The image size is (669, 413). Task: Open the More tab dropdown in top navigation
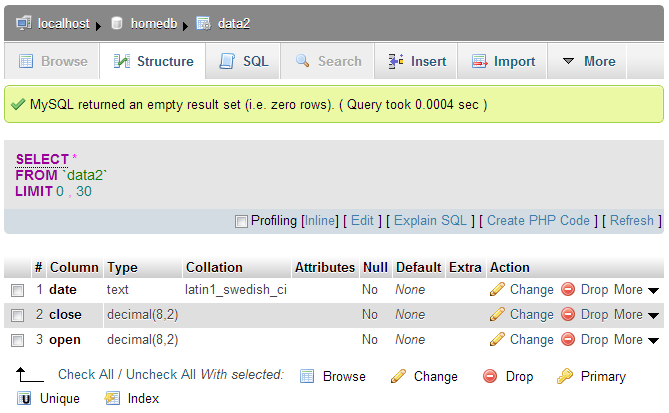[588, 61]
